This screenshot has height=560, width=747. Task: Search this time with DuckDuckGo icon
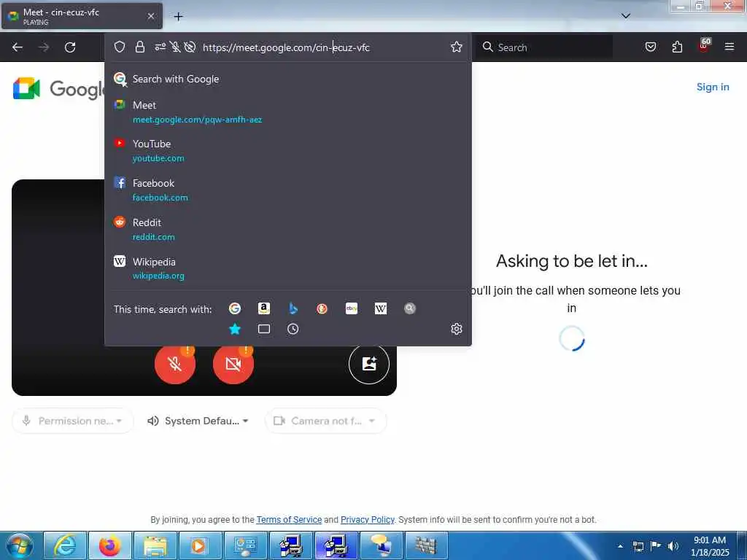[x=322, y=308]
